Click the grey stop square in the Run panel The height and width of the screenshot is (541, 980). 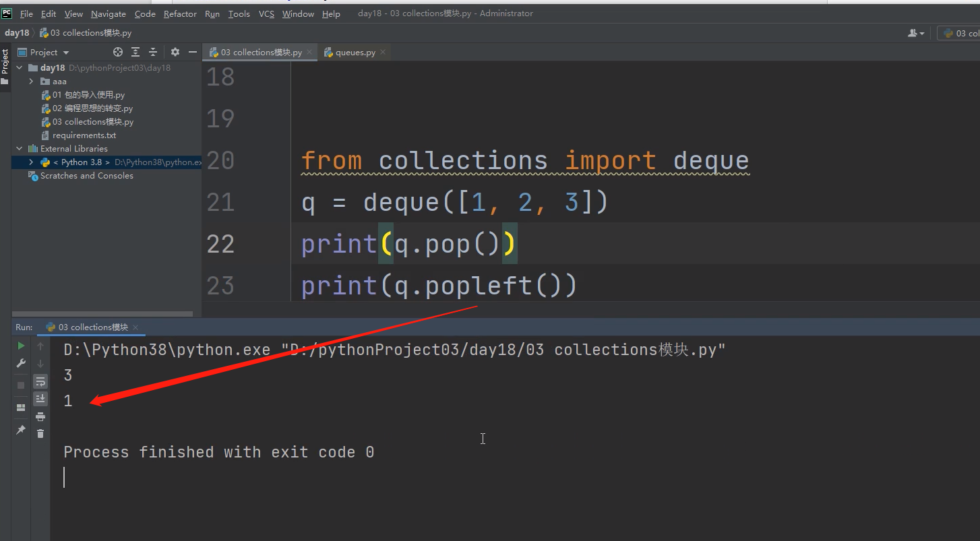point(21,385)
